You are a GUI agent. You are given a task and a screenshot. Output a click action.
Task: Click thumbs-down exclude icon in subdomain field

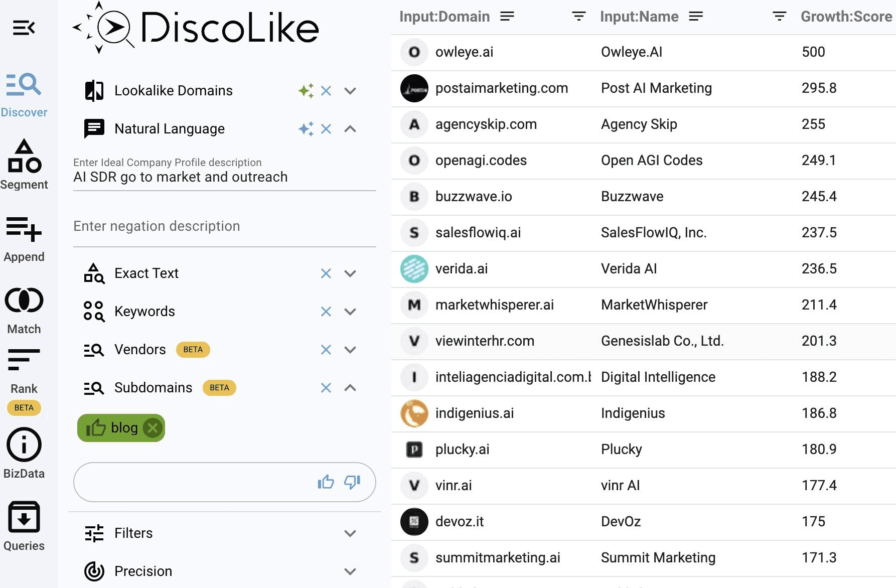352,482
